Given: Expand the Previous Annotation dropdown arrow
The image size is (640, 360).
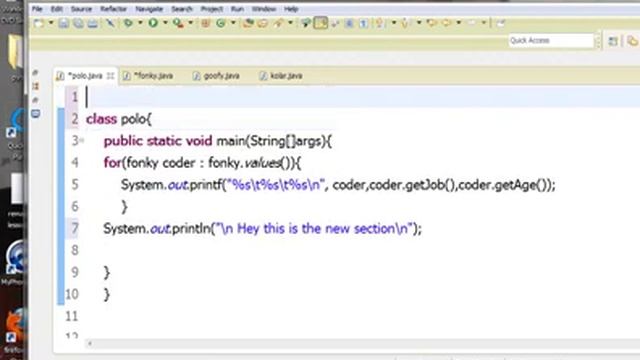Looking at the screenshot, I should (419, 23).
